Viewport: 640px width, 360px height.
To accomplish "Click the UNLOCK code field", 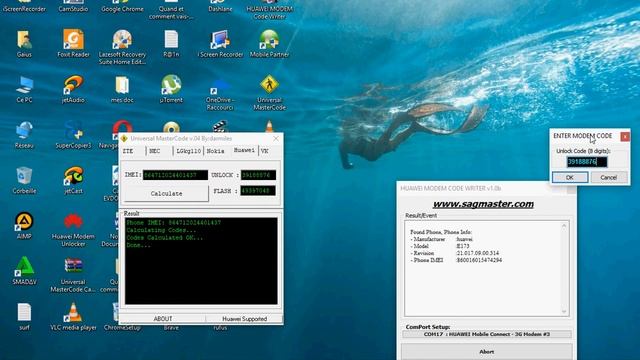I will pyautogui.click(x=258, y=175).
